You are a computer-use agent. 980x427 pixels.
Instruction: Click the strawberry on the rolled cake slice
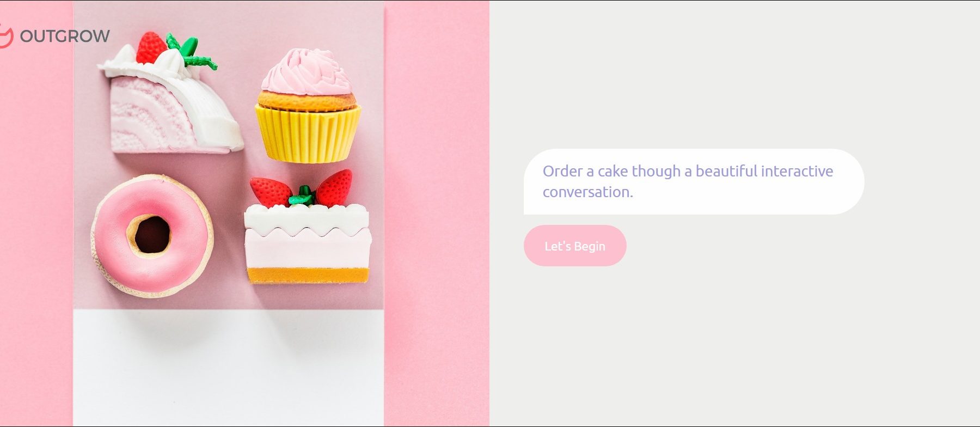pyautogui.click(x=151, y=47)
